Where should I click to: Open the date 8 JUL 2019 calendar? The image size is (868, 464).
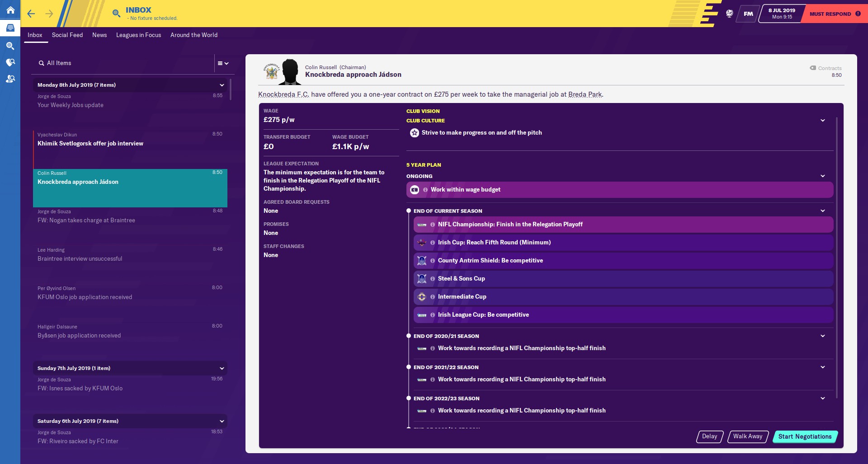coord(782,14)
